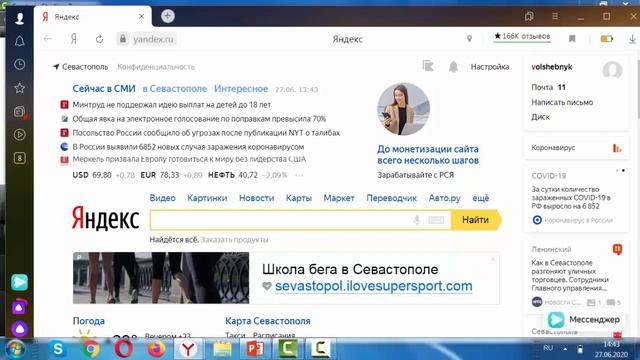Open news about electronic voting turnout
Screen dimensions: 640x360
(x=199, y=119)
